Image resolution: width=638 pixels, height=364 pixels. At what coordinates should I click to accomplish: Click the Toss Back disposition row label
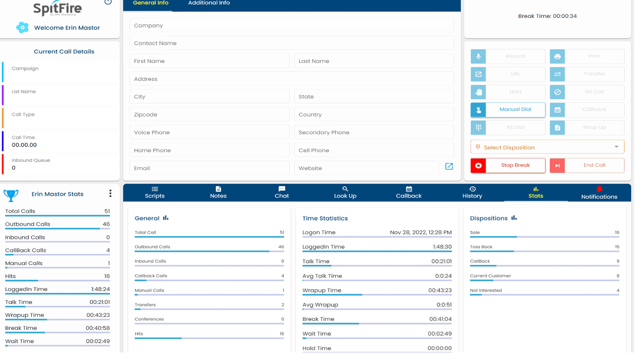(481, 247)
